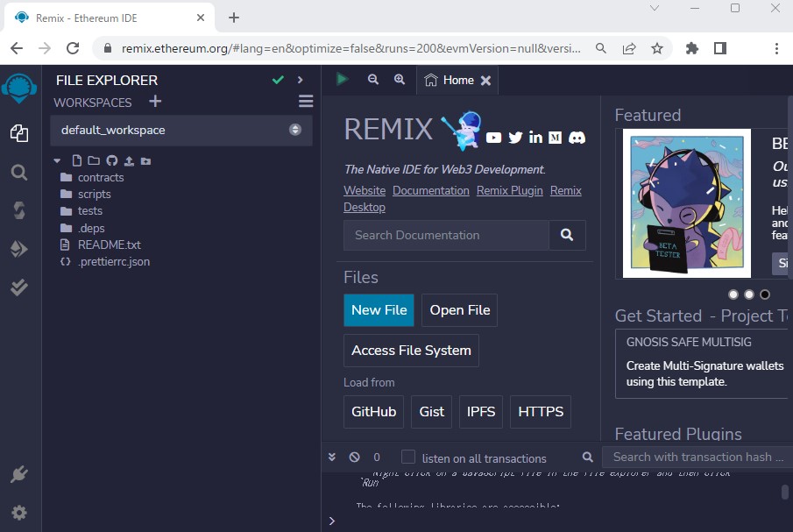
Task: Open the File Explorer sidebar icon
Action: [19, 133]
